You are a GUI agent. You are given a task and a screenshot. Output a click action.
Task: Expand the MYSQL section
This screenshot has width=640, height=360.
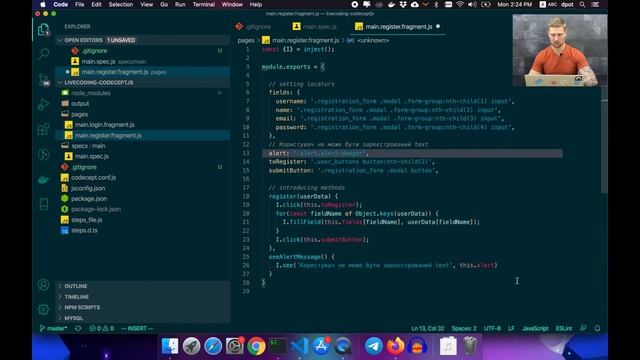coord(142,318)
